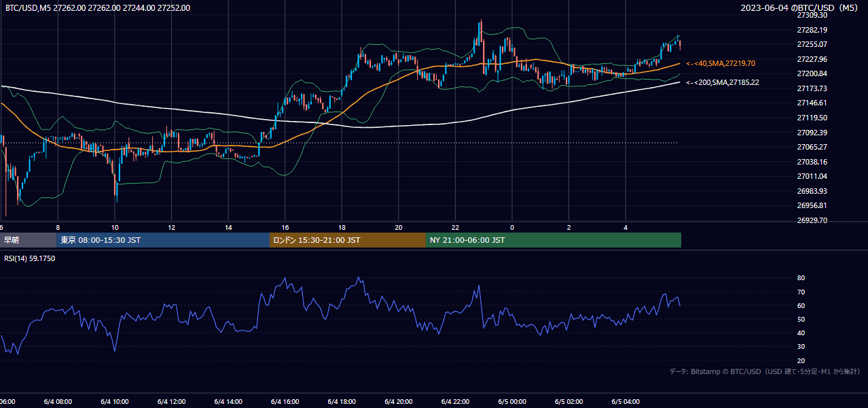
Task: Click the 6/4 20:00 time label
Action: pos(399,402)
